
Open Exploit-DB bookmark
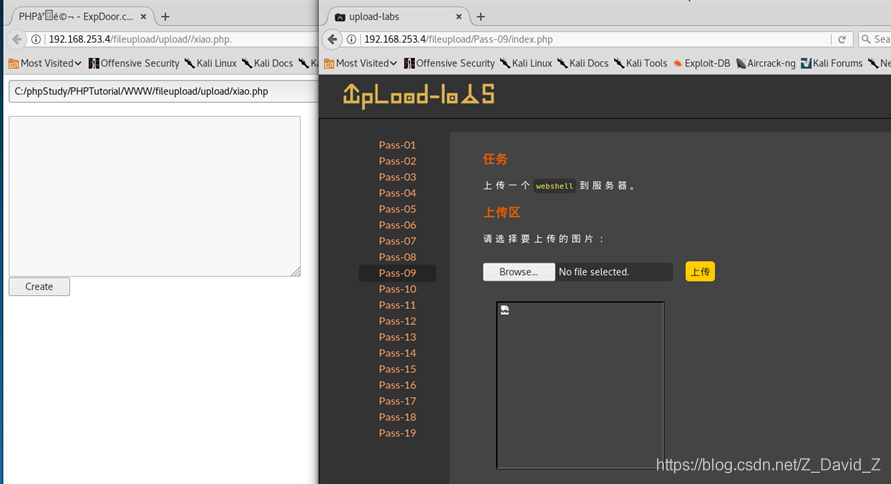(x=702, y=63)
